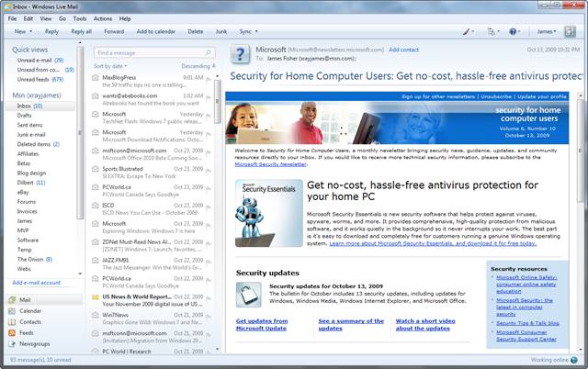Click Add to calendar button
Image resolution: width=588 pixels, height=369 pixels.
point(156,32)
